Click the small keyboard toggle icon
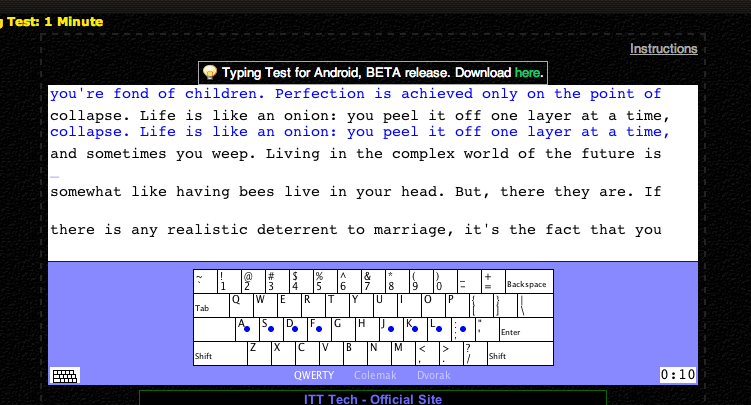The image size is (751, 405). point(65,376)
